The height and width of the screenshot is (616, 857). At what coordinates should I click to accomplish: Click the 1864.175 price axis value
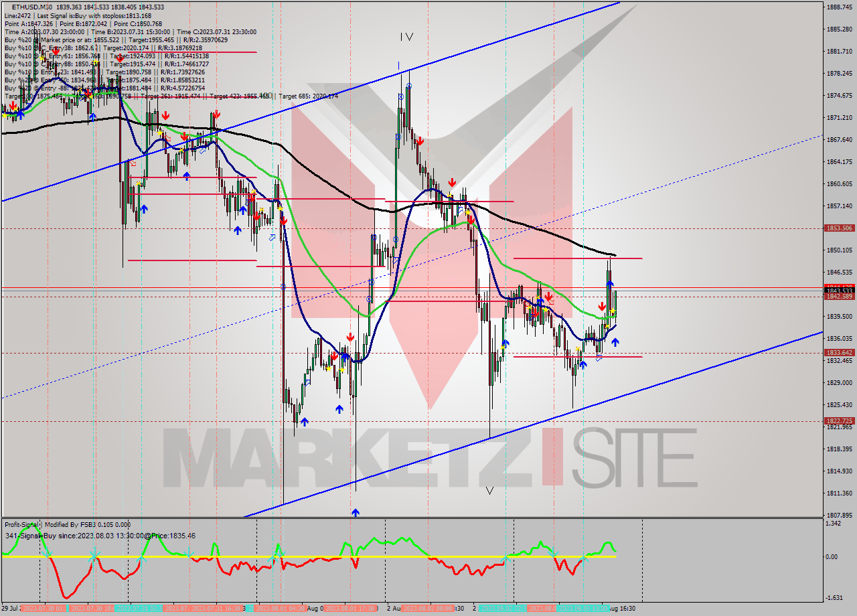coord(839,161)
